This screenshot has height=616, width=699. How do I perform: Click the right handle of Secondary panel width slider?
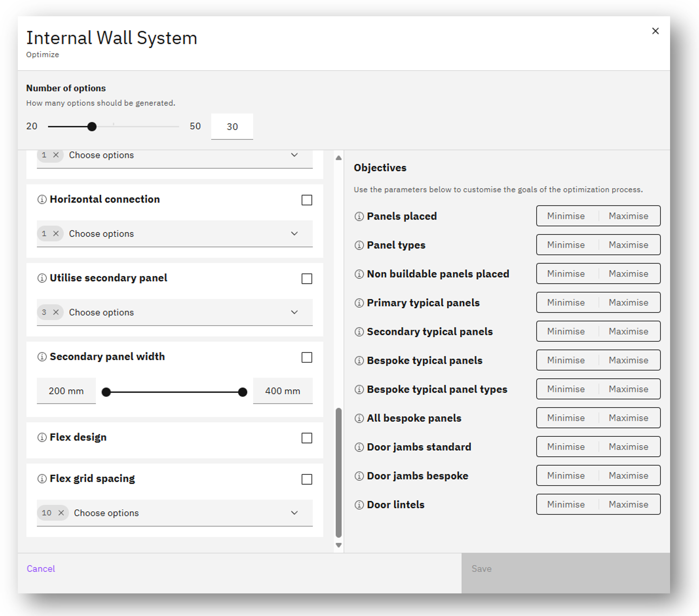[243, 392]
